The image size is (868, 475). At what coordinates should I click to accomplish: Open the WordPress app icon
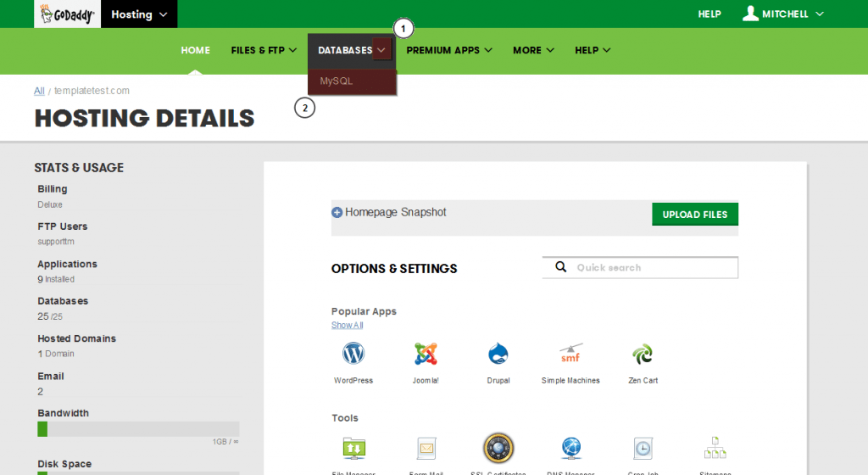(353, 353)
